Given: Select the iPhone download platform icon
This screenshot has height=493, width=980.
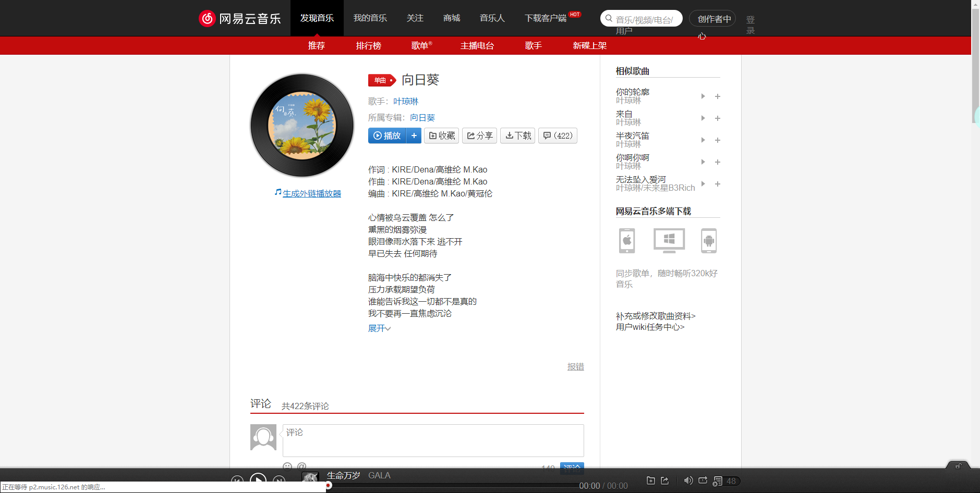Looking at the screenshot, I should (x=626, y=241).
